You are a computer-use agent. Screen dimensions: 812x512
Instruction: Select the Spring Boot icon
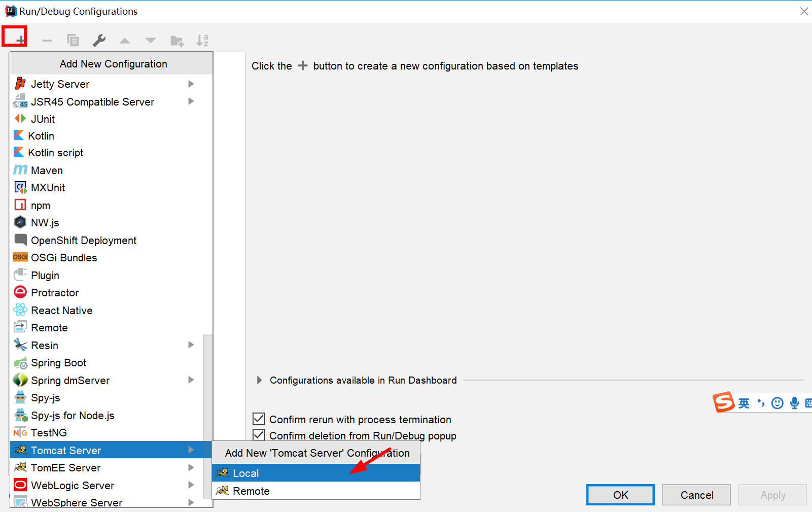point(20,363)
